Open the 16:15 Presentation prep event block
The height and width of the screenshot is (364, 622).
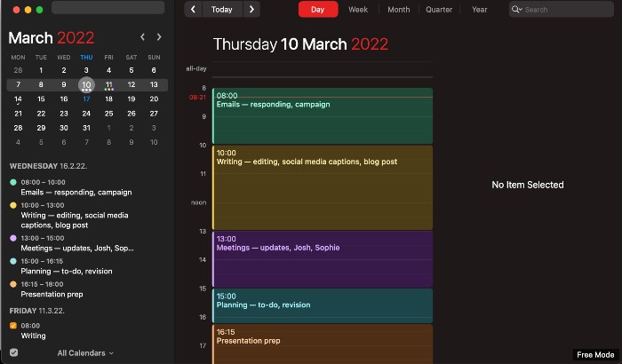click(x=323, y=344)
